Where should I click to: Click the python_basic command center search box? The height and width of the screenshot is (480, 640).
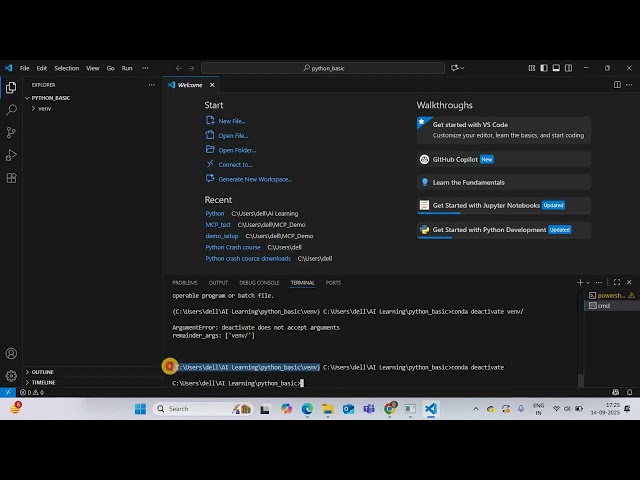click(323, 68)
